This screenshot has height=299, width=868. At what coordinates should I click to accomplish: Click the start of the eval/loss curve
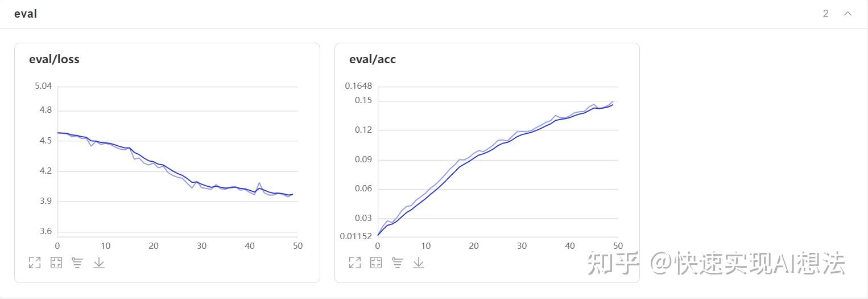point(58,133)
